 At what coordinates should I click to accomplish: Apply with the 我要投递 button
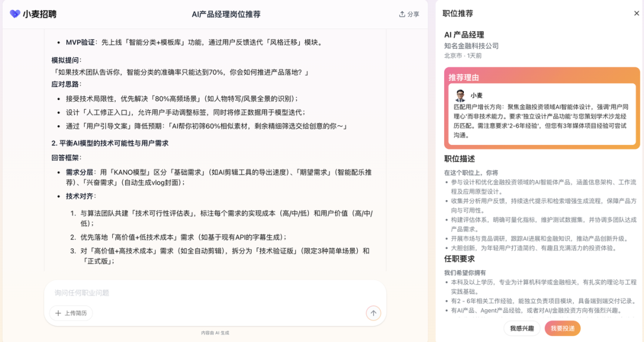coord(562,328)
